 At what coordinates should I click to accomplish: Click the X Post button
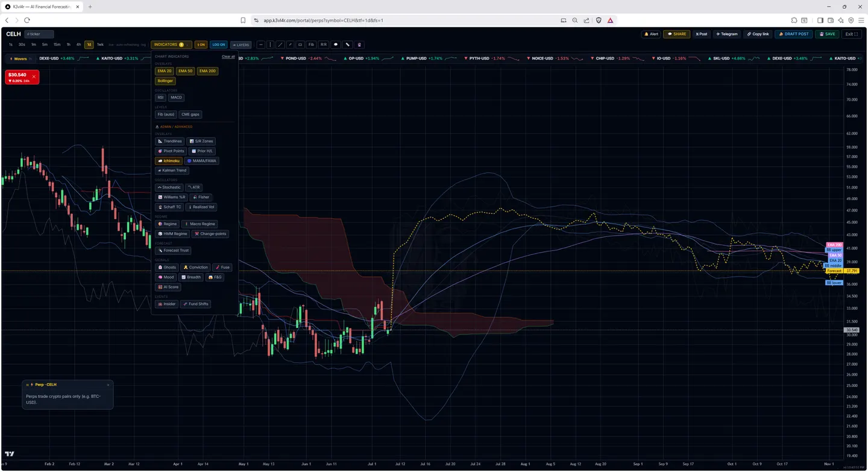(x=702, y=34)
